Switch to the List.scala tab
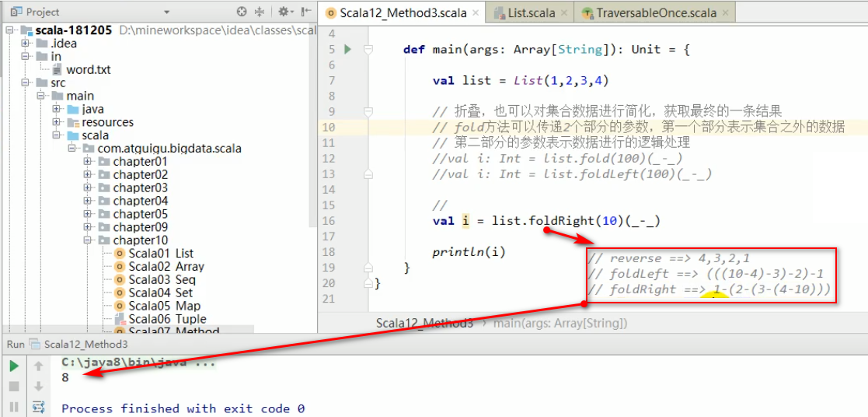 [x=532, y=12]
